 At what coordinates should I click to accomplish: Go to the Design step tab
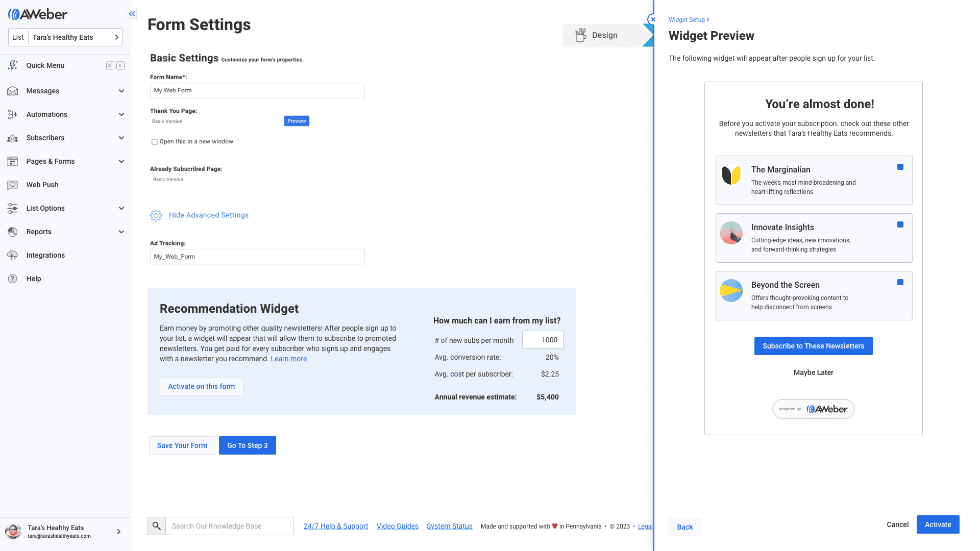605,35
